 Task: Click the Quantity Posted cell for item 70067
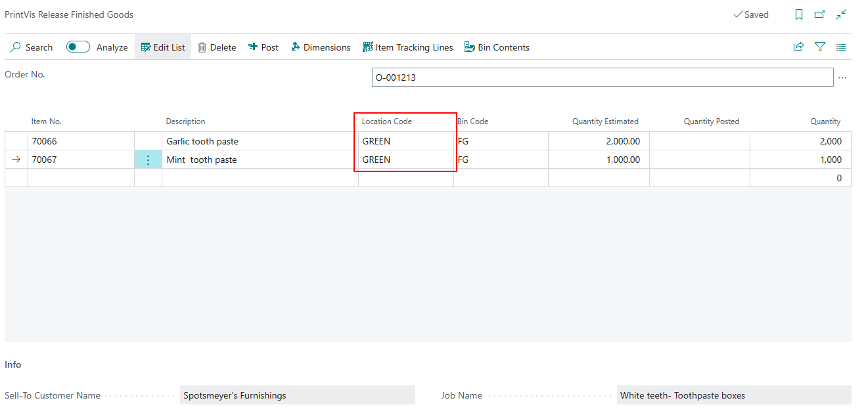click(700, 160)
